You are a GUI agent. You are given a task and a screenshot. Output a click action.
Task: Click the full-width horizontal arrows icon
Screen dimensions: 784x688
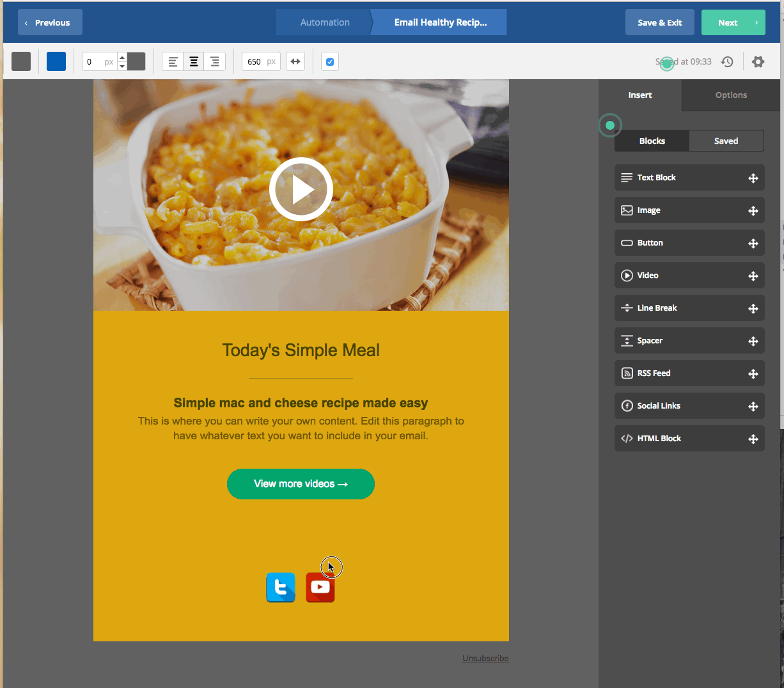(295, 62)
